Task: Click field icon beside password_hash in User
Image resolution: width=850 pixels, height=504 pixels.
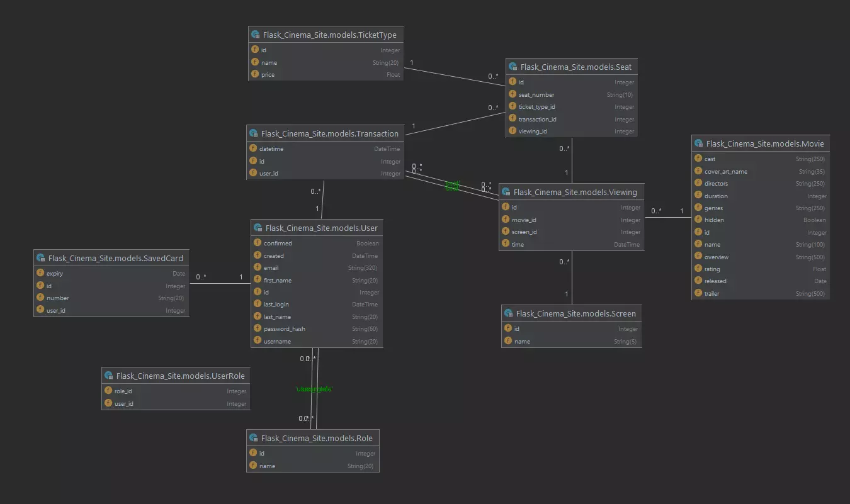Action: tap(258, 328)
